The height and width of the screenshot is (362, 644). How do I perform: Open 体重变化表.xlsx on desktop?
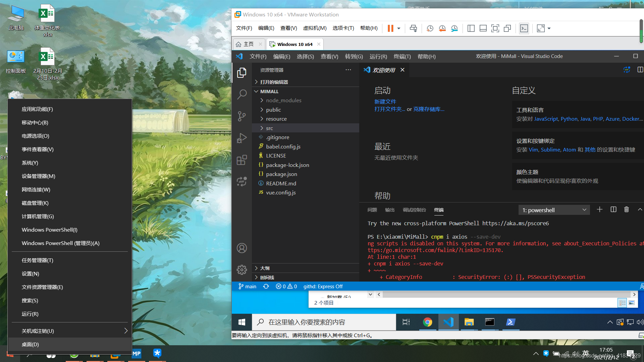(48, 21)
